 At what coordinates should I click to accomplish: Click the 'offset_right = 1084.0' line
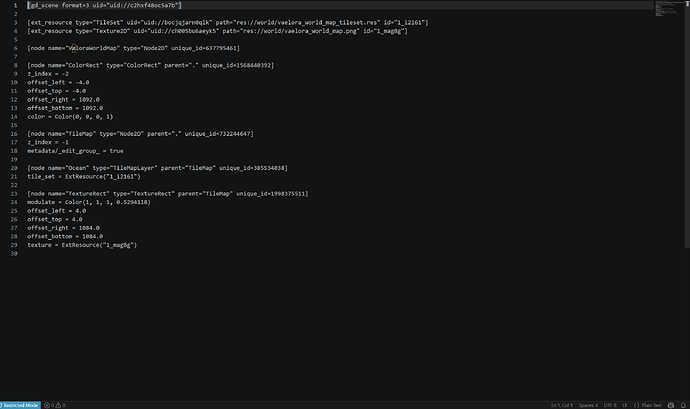[x=63, y=228]
